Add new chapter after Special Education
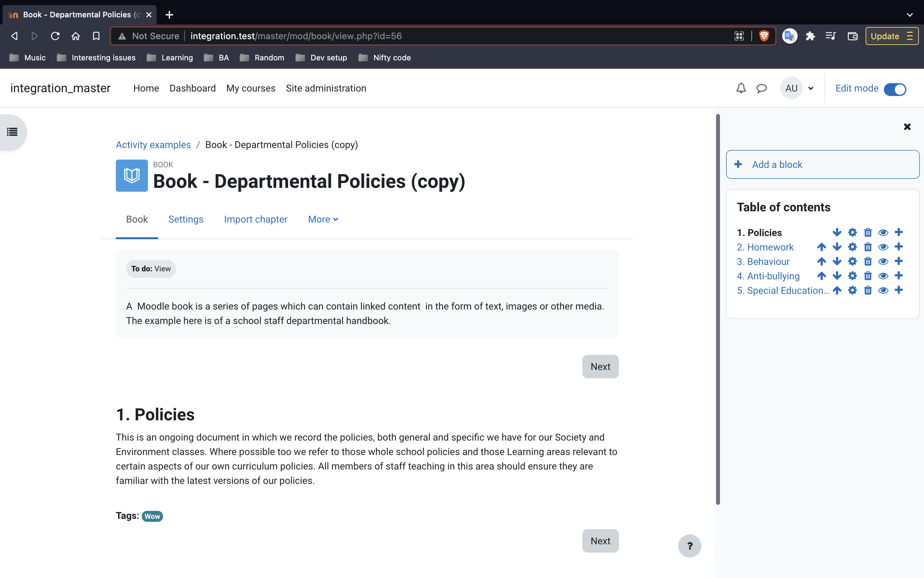Screen dimensions: 924x578 [x=899, y=291]
